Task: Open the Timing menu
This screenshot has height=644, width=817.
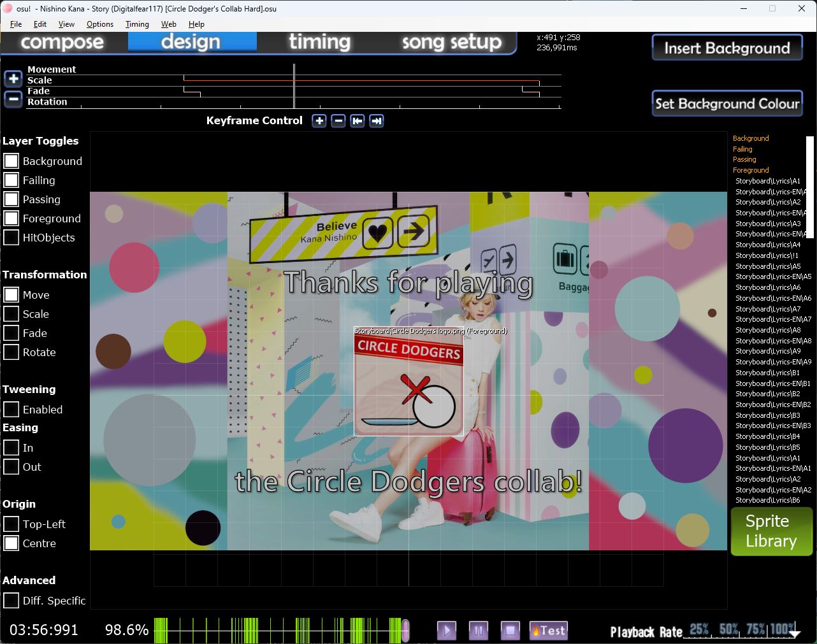Action: [x=137, y=24]
